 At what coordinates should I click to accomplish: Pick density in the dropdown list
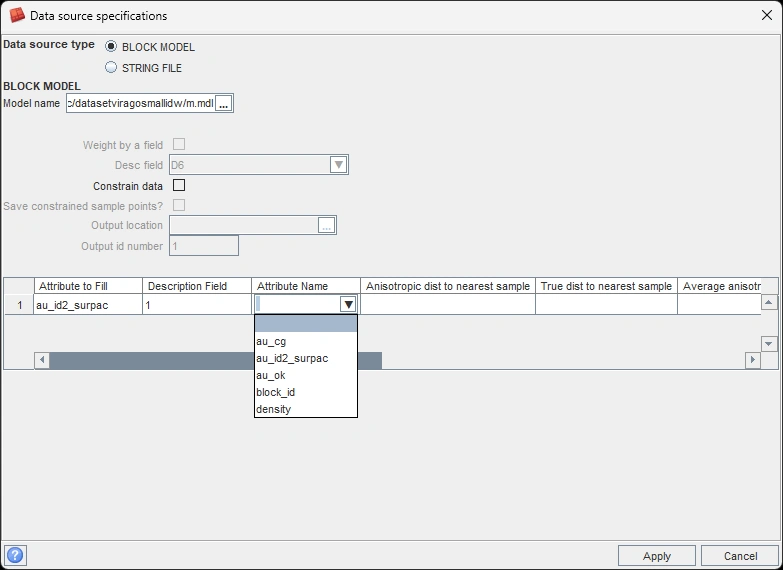pos(273,409)
